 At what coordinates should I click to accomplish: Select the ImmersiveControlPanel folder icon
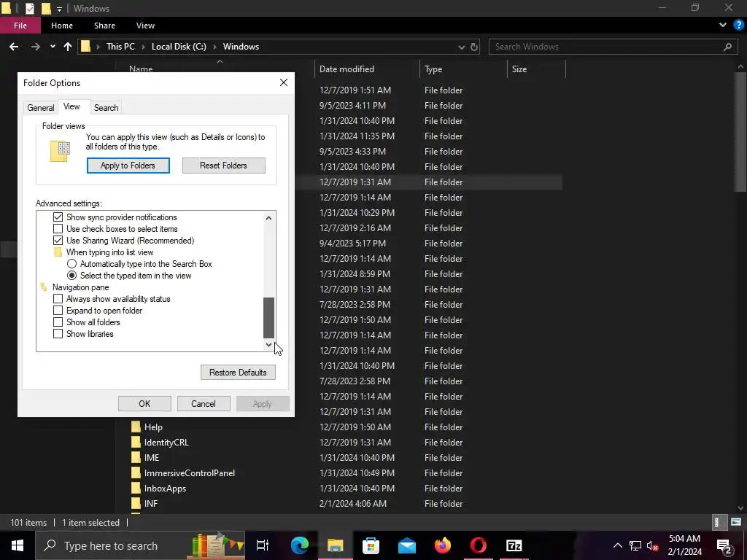(x=136, y=472)
